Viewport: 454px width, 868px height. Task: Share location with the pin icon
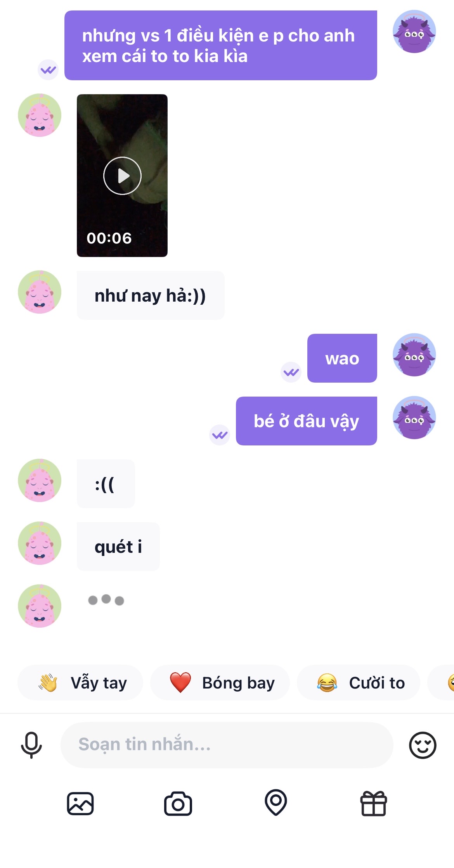click(x=276, y=802)
